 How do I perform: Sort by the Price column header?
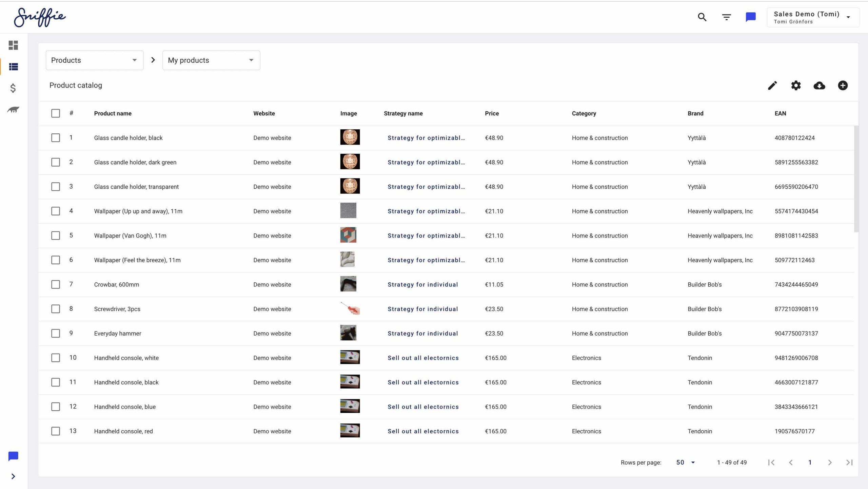point(492,113)
